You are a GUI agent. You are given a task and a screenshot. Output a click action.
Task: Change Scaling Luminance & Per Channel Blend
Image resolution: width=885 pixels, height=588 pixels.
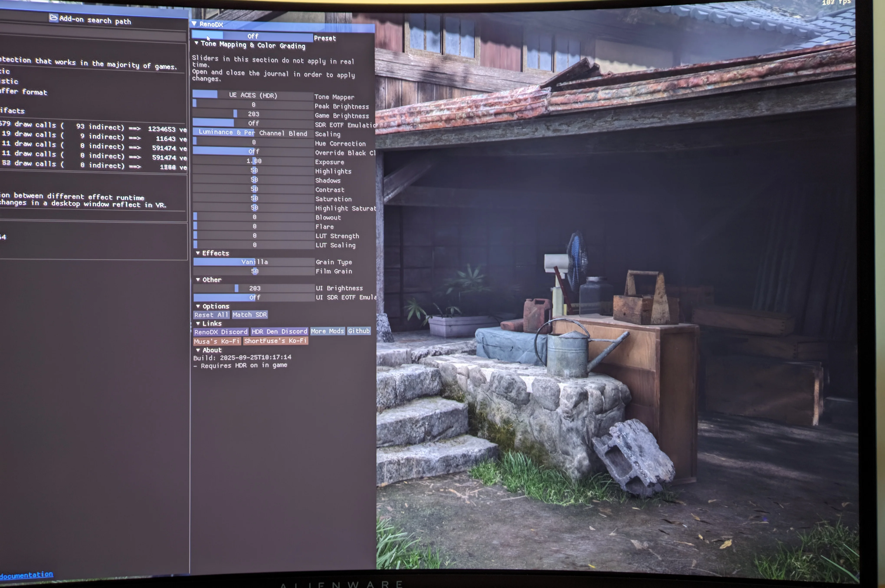tap(253, 133)
